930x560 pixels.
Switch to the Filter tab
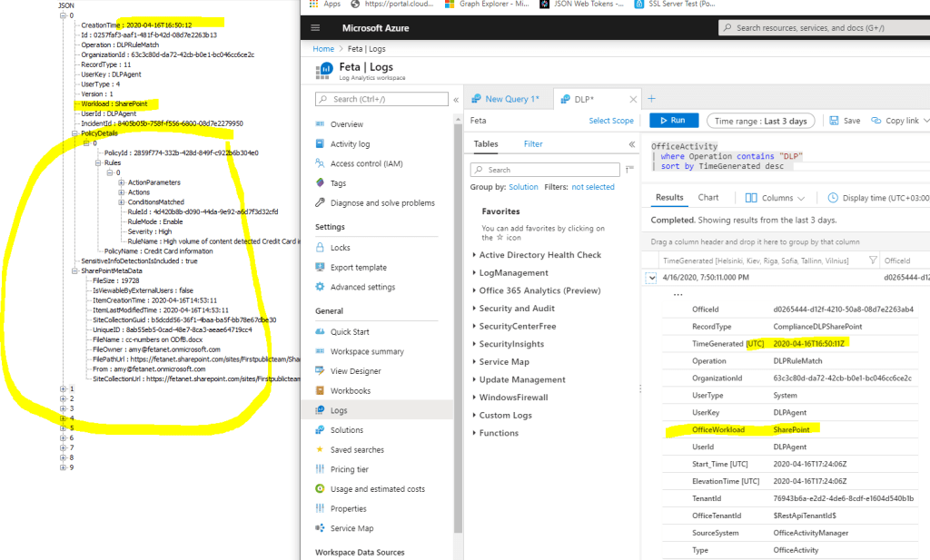(x=533, y=143)
